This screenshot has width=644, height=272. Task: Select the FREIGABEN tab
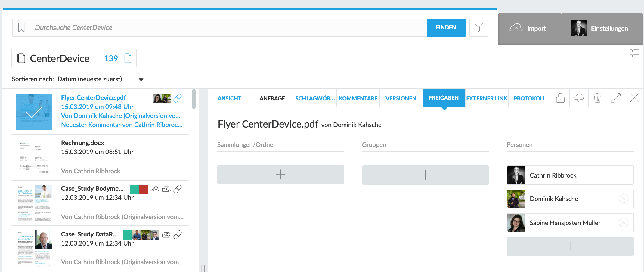click(444, 98)
